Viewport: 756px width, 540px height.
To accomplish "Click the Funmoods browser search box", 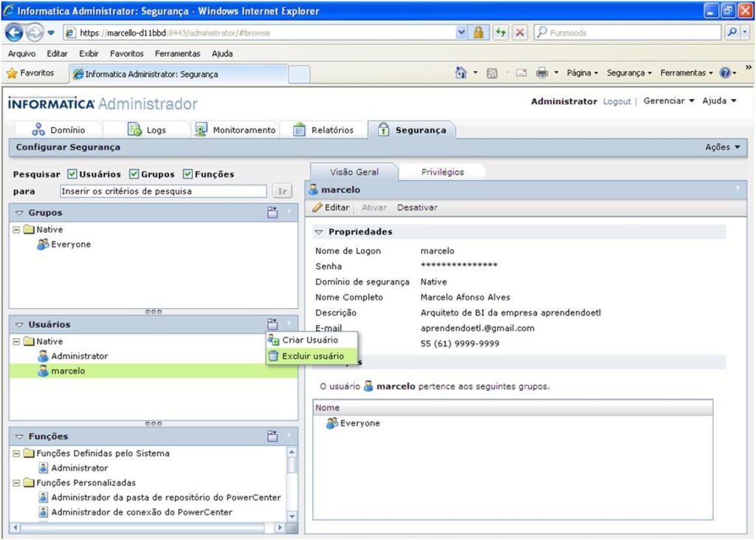I will coord(628,33).
